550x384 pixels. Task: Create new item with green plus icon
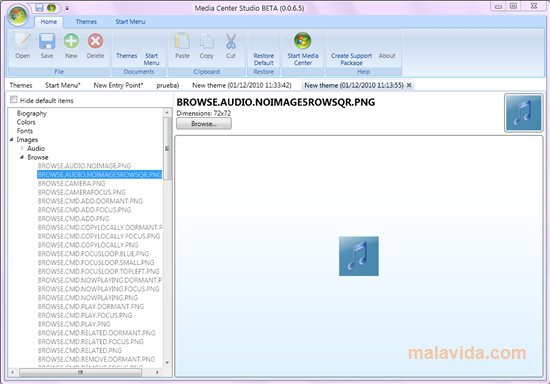tap(71, 41)
